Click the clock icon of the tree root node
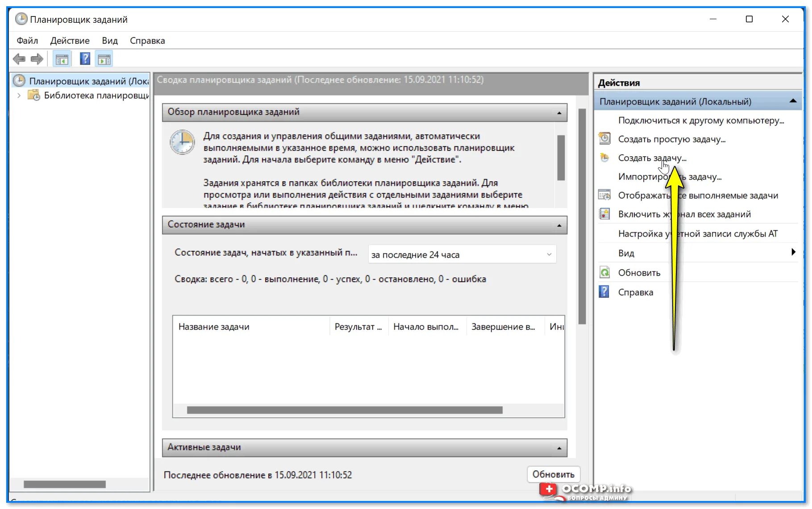Image resolution: width=812 pixels, height=509 pixels. click(19, 81)
